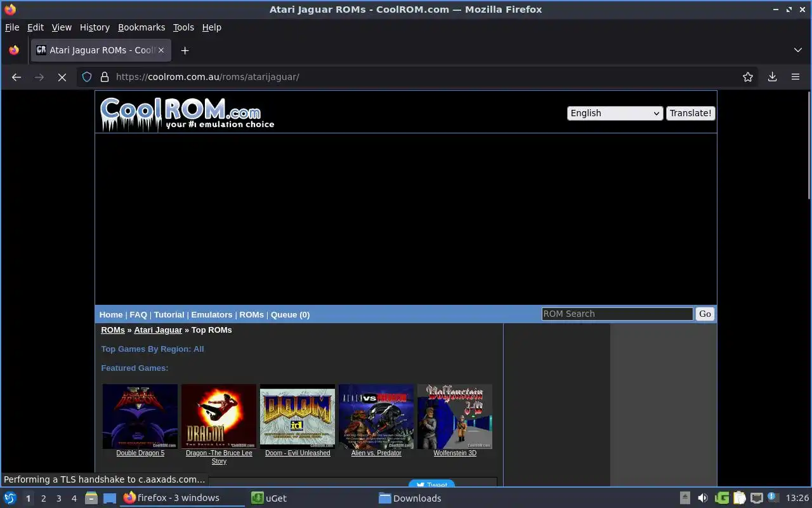This screenshot has width=812, height=508.
Task: Click the CoolROM.com logo
Action: tap(187, 113)
